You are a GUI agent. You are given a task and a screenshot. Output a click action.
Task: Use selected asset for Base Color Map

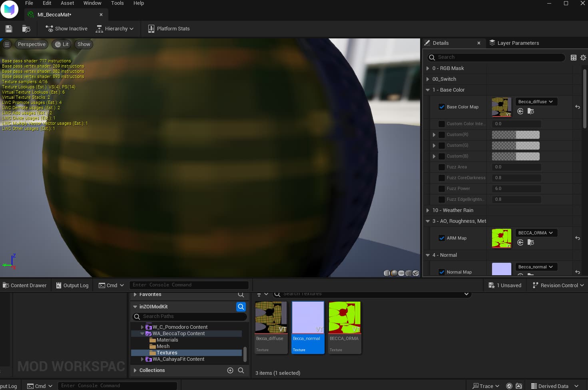point(520,112)
